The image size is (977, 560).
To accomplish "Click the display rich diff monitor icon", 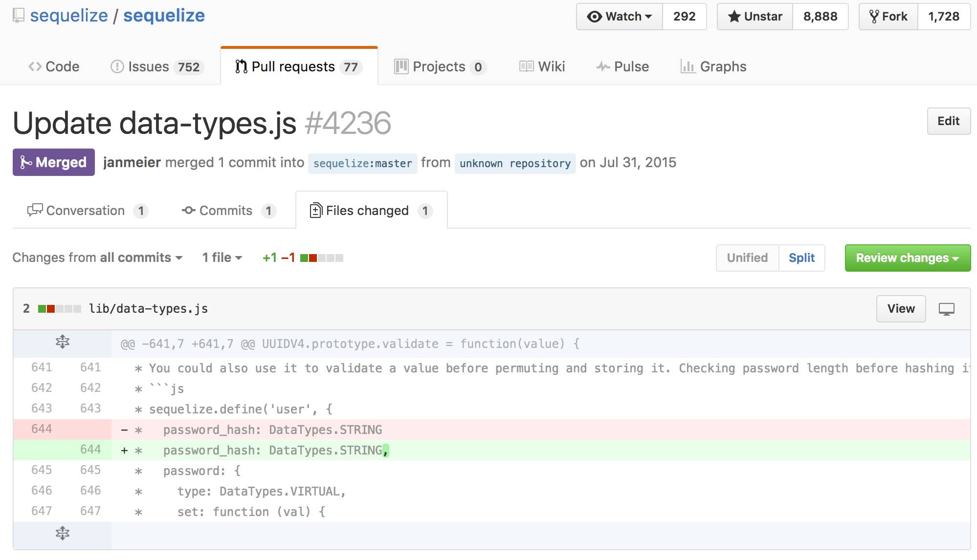I will tap(946, 309).
